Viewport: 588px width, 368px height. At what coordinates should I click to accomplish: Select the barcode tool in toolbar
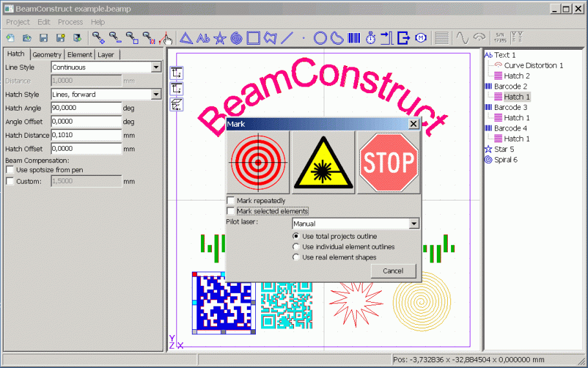click(353, 38)
